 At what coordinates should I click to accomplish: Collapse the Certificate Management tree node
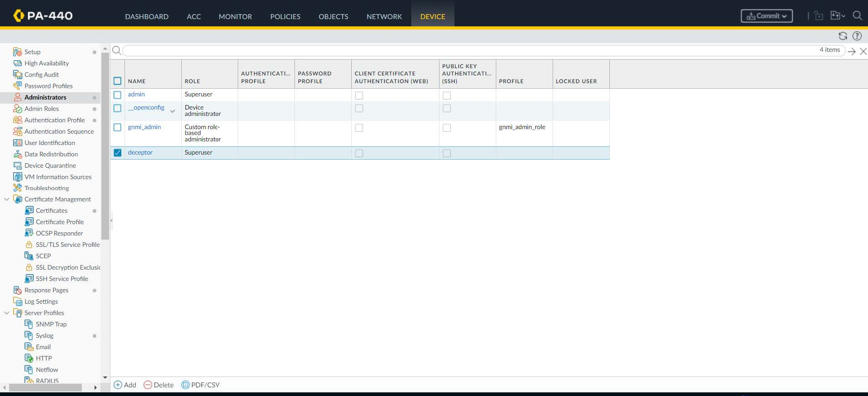coord(7,199)
